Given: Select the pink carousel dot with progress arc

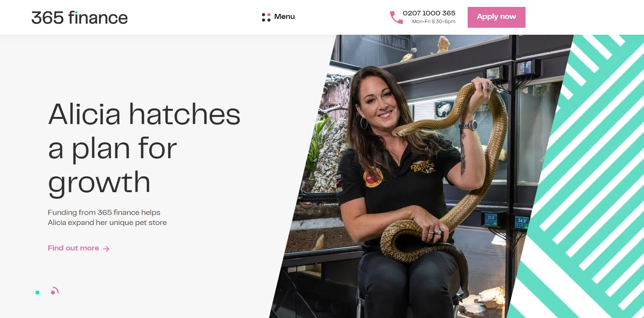Looking at the screenshot, I should (54, 291).
